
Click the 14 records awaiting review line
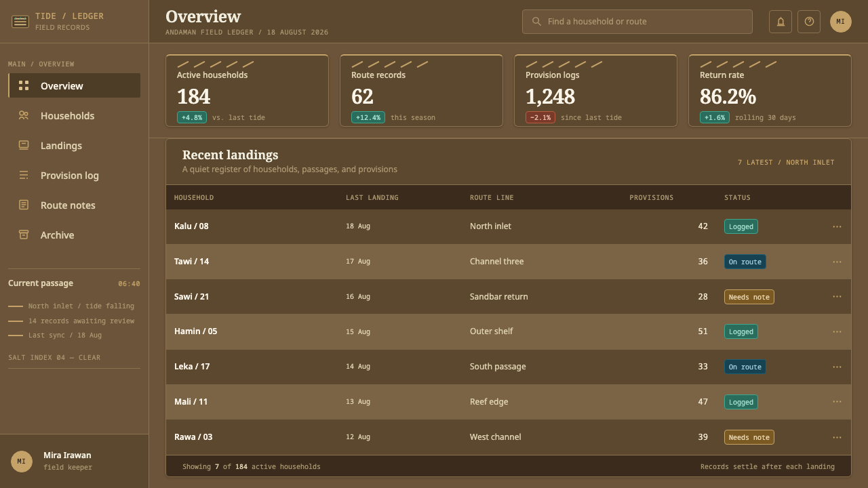coord(81,321)
